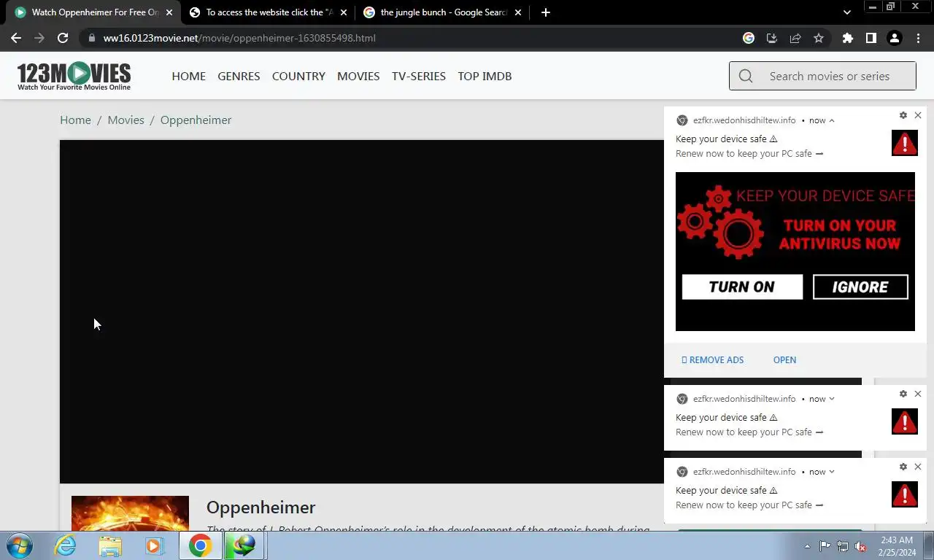Click the browser Back arrow
This screenshot has height=560, width=934.
tap(16, 38)
